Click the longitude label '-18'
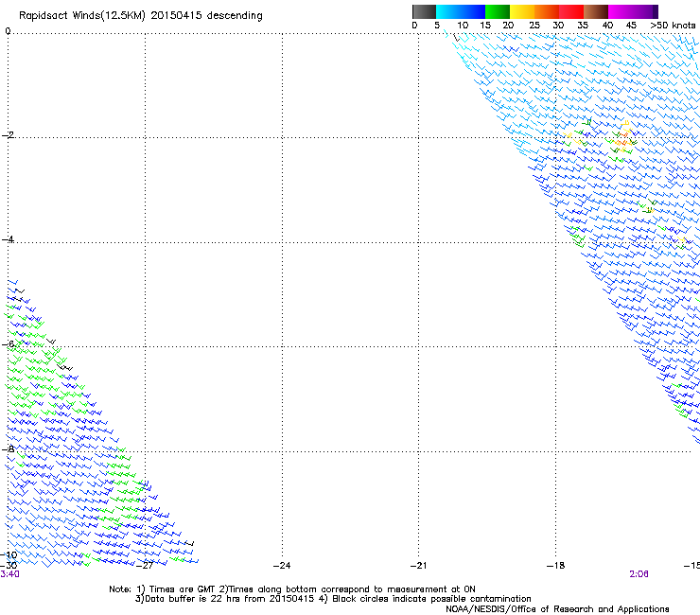The width and height of the screenshot is (700, 615). point(556,566)
